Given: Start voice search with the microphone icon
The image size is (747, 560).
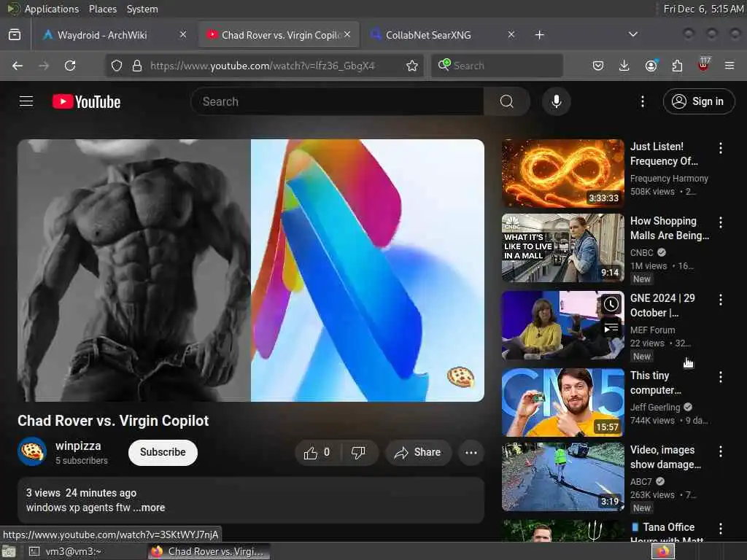Looking at the screenshot, I should (x=556, y=101).
